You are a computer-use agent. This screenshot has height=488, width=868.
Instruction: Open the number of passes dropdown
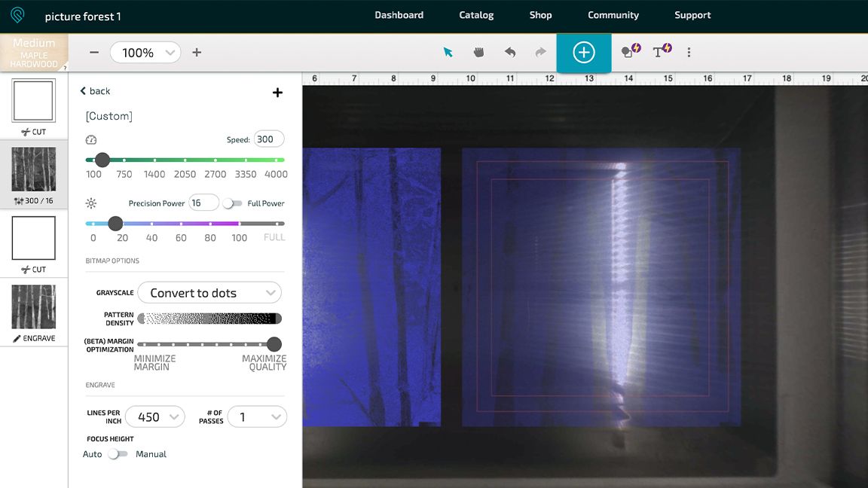[257, 416]
